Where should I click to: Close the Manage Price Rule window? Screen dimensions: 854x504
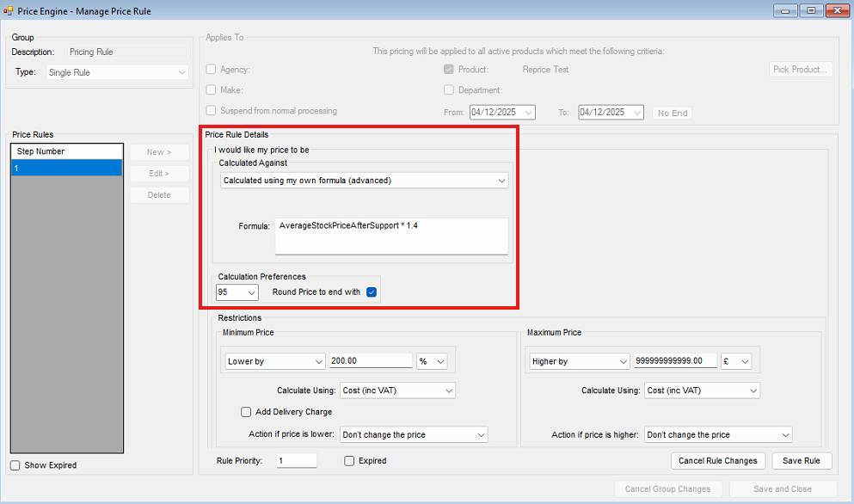[x=837, y=10]
